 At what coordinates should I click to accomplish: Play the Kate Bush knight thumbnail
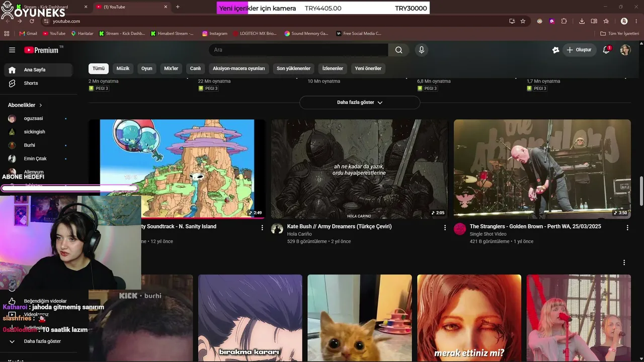(x=360, y=169)
